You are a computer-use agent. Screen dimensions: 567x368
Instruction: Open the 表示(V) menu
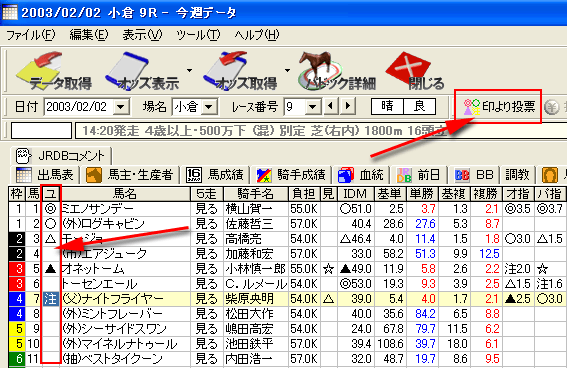(142, 35)
